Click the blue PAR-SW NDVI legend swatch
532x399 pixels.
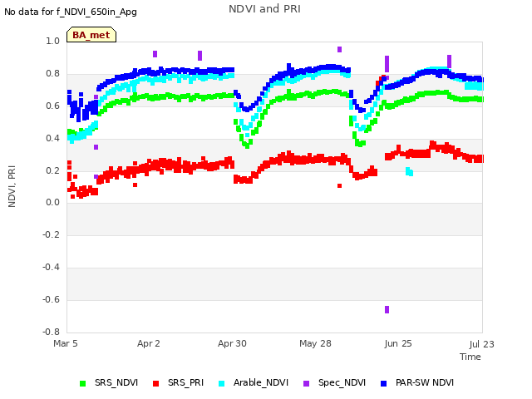tap(384, 383)
